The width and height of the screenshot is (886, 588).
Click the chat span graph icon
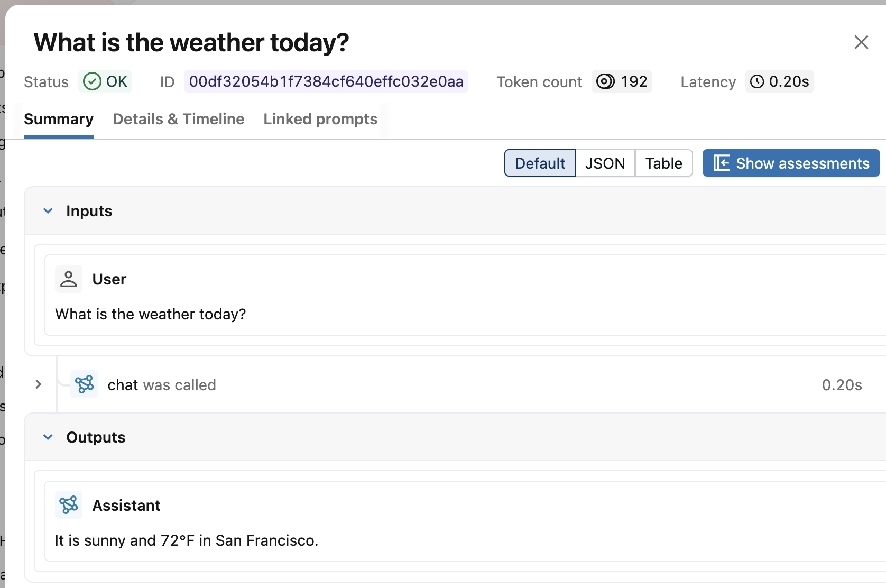point(85,384)
